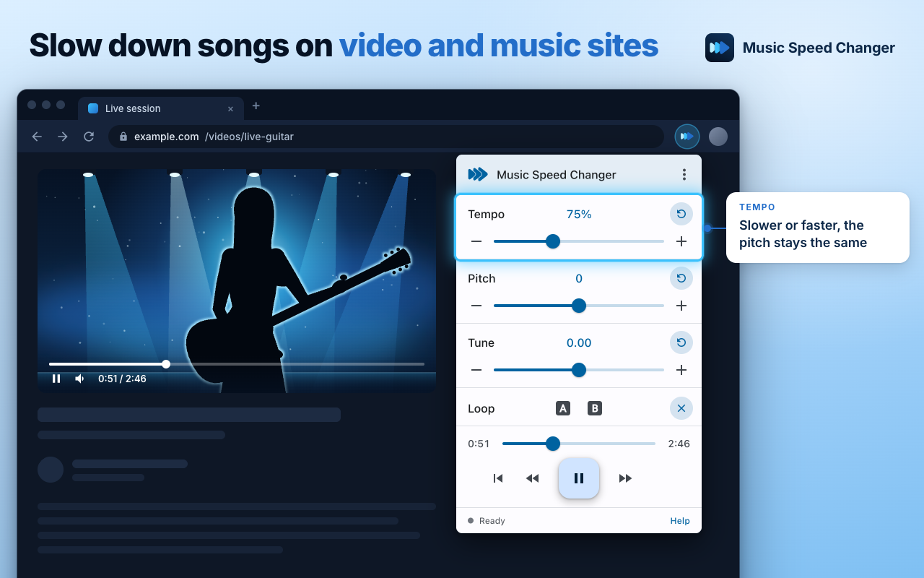
Task: Open the popup's three-dot menu
Action: pyautogui.click(x=684, y=175)
